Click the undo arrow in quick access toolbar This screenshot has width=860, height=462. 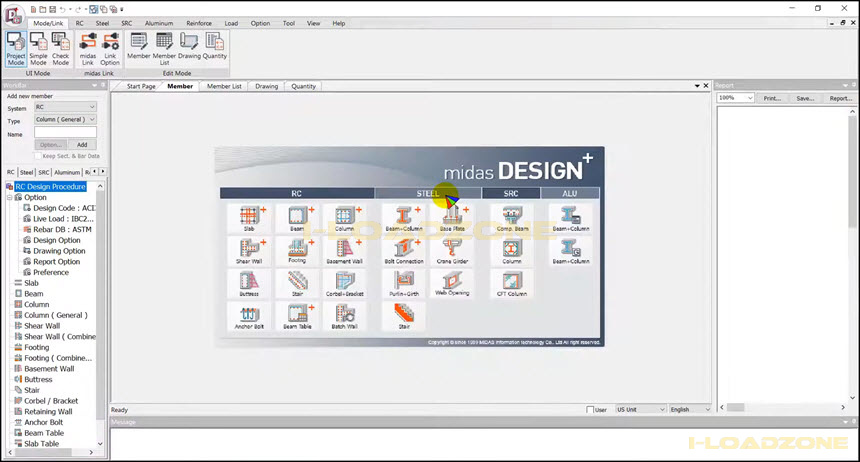tap(63, 9)
